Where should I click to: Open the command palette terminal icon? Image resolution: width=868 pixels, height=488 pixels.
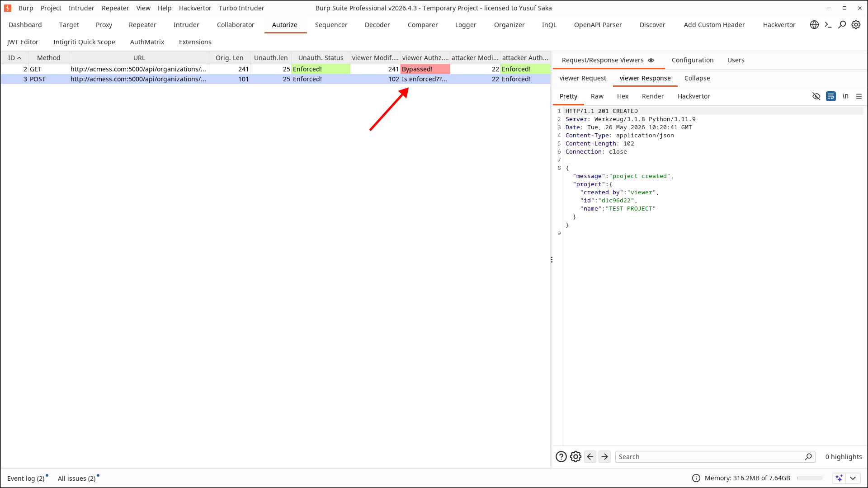point(828,25)
